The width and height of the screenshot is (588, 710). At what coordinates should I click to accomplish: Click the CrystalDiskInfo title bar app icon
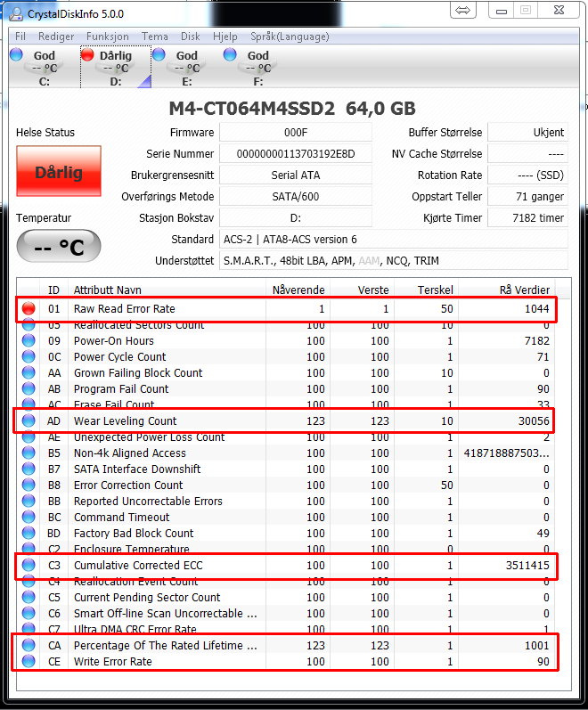pyautogui.click(x=16, y=13)
